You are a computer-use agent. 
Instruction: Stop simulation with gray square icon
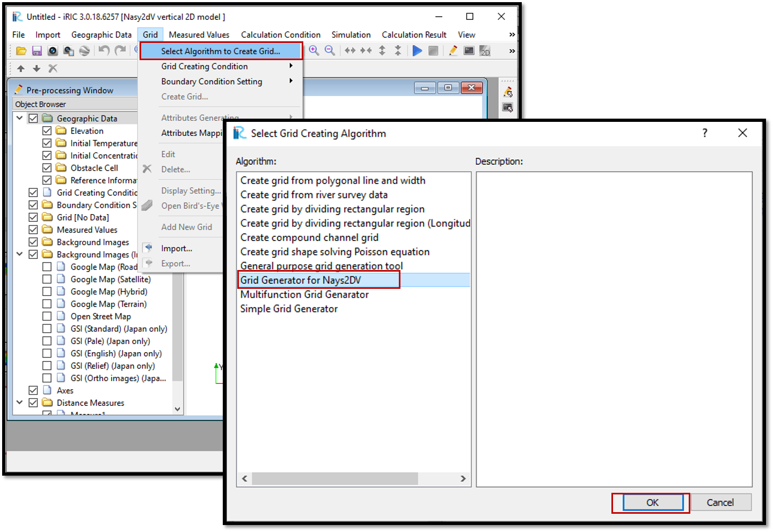pyautogui.click(x=433, y=50)
